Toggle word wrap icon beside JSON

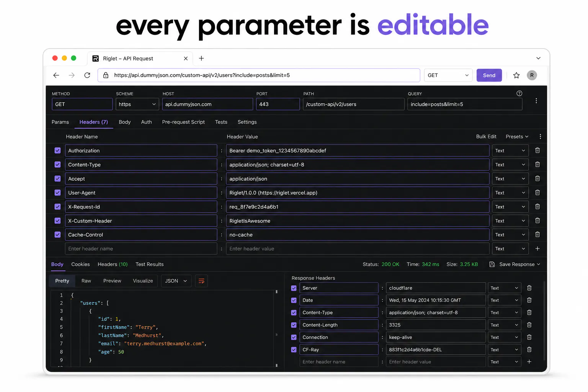click(x=201, y=281)
